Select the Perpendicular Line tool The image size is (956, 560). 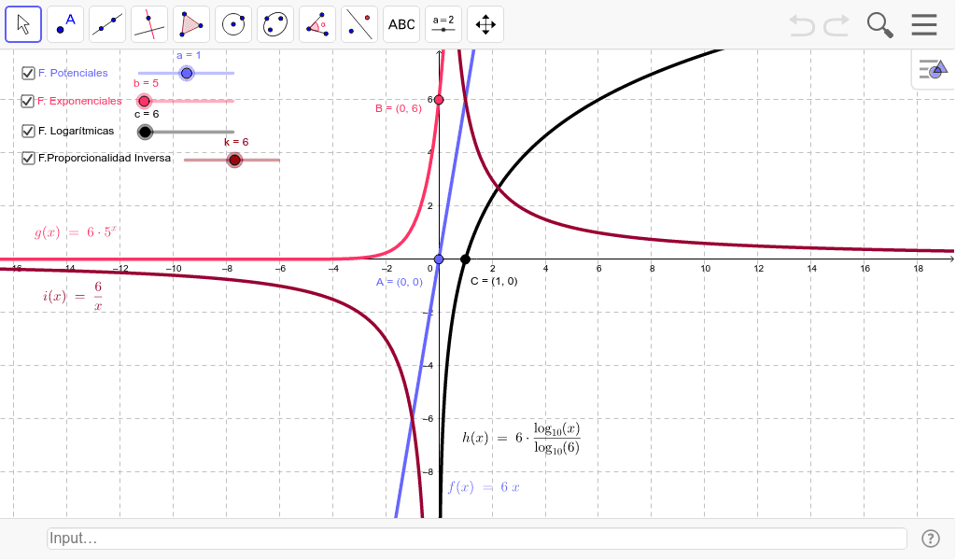149,24
